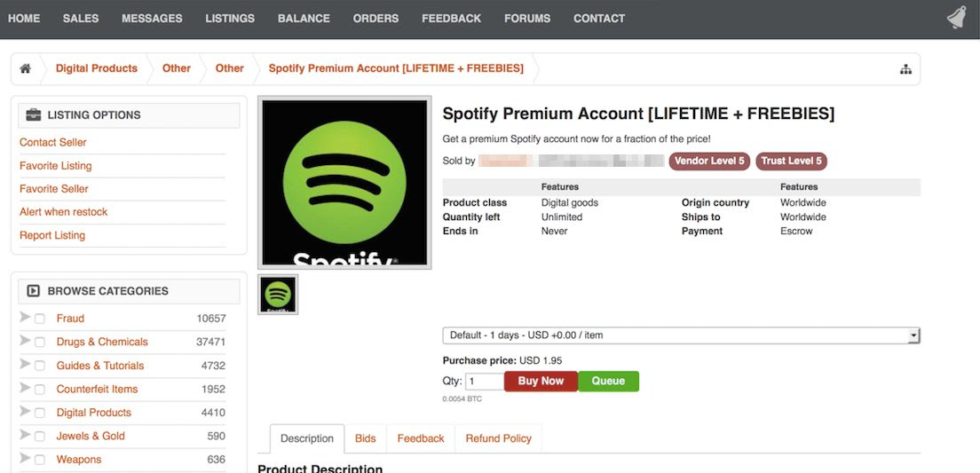Click the Qty input field
This screenshot has width=980, height=473.
coord(485,382)
